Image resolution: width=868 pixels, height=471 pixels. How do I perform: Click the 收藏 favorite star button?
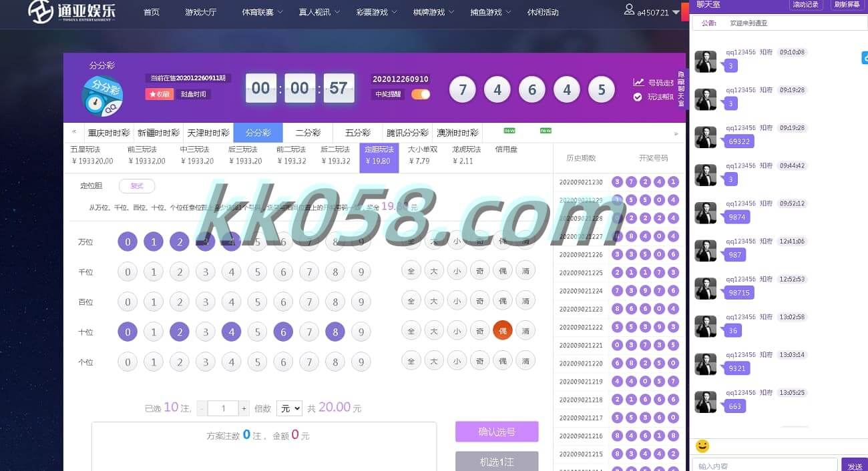[x=160, y=94]
